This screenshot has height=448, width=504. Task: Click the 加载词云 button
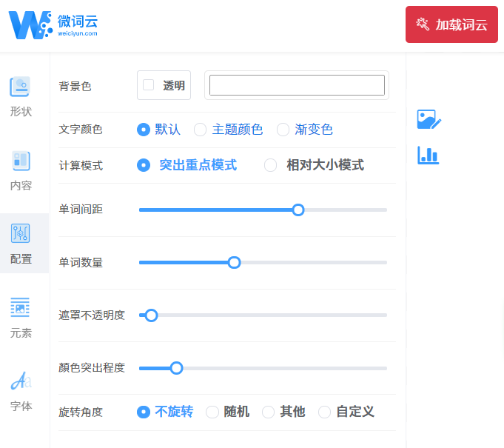point(451,24)
